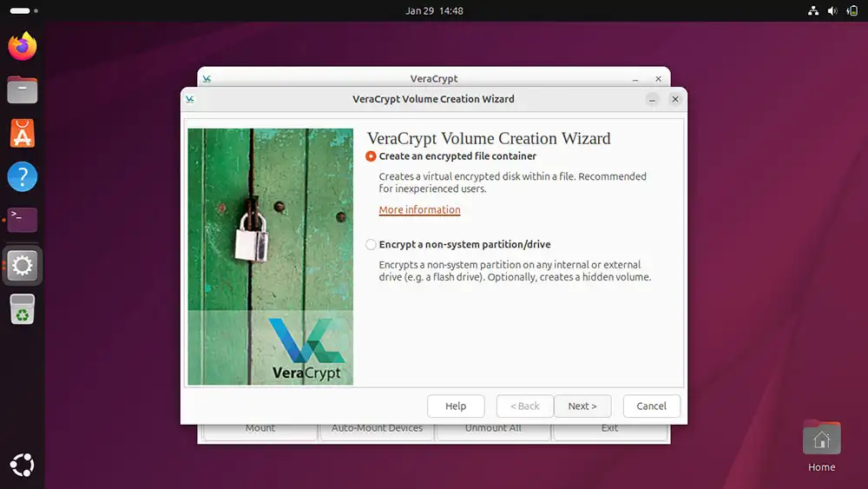The height and width of the screenshot is (489, 868).
Task: Cancel the Volume Creation Wizard
Action: [x=652, y=406]
